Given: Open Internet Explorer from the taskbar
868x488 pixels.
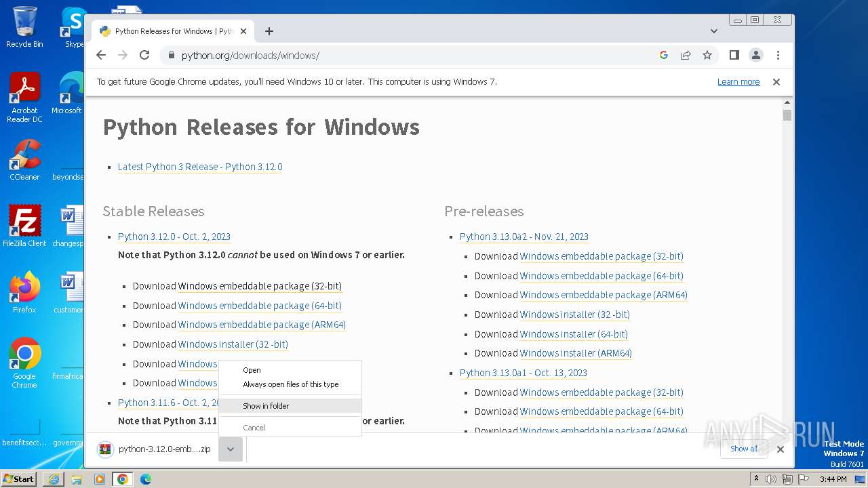Looking at the screenshot, I should click(54, 479).
